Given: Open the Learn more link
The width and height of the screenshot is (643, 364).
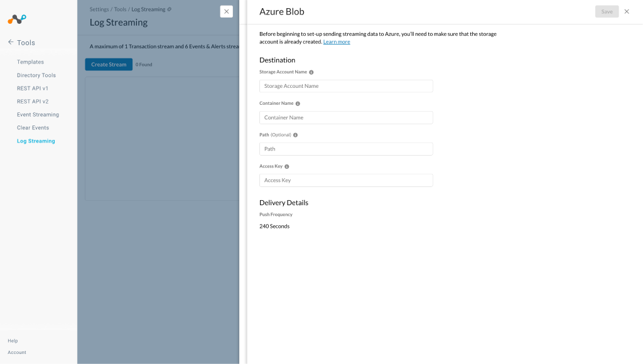Looking at the screenshot, I should coord(337,42).
